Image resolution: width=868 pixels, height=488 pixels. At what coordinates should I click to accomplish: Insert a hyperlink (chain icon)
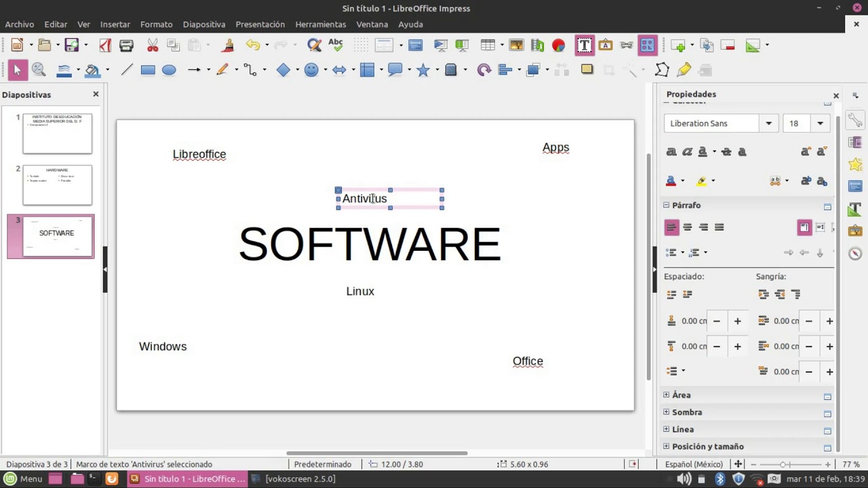(x=627, y=45)
